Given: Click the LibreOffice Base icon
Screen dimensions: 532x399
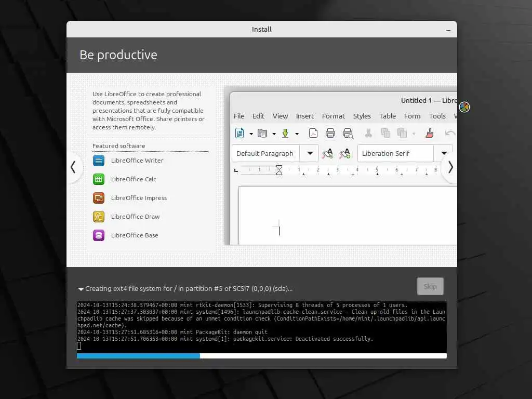Looking at the screenshot, I should coord(99,235).
